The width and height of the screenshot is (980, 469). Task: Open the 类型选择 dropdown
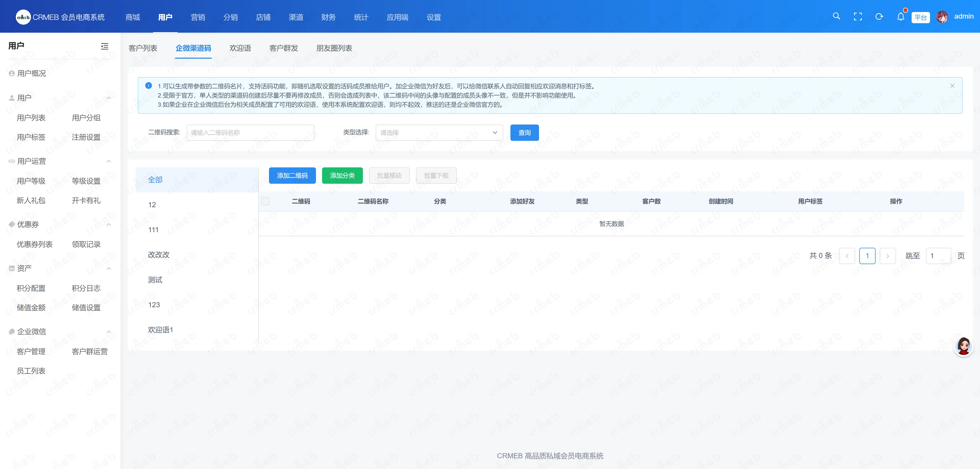[x=439, y=133]
